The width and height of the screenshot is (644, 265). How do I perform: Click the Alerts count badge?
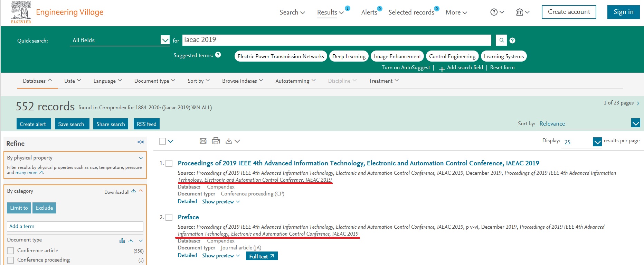380,9
